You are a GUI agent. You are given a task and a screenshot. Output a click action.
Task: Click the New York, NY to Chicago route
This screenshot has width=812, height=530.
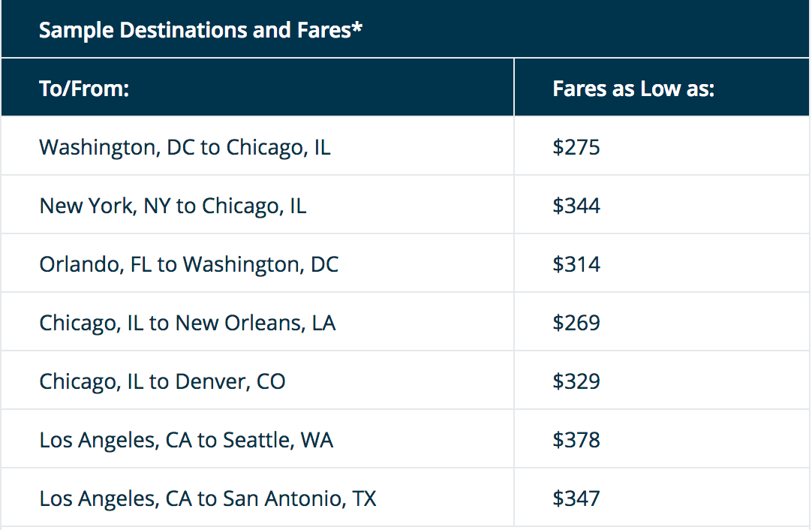[173, 206]
